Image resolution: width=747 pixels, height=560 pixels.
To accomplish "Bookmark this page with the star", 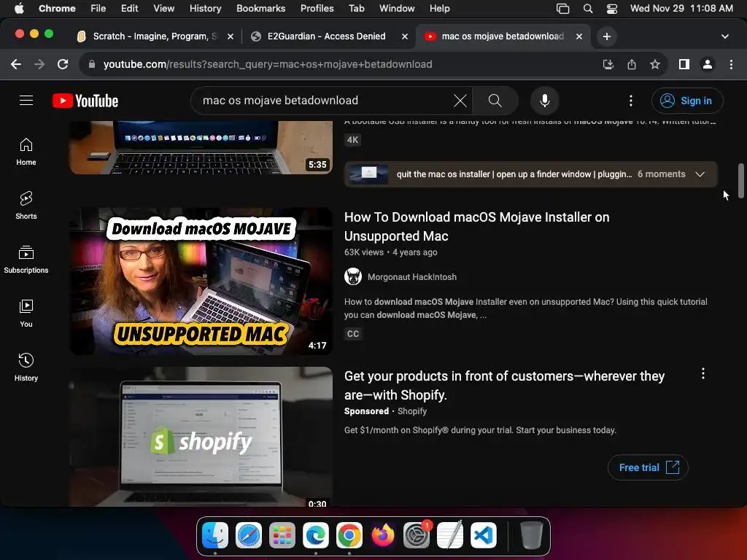I will 655,64.
